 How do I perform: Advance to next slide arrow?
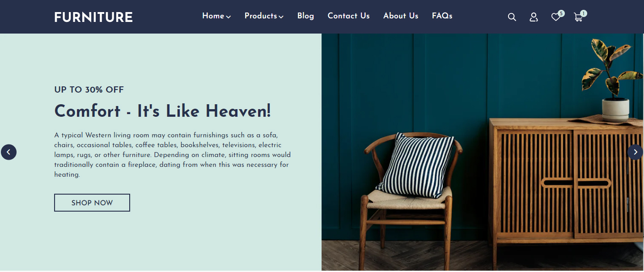pyautogui.click(x=635, y=152)
